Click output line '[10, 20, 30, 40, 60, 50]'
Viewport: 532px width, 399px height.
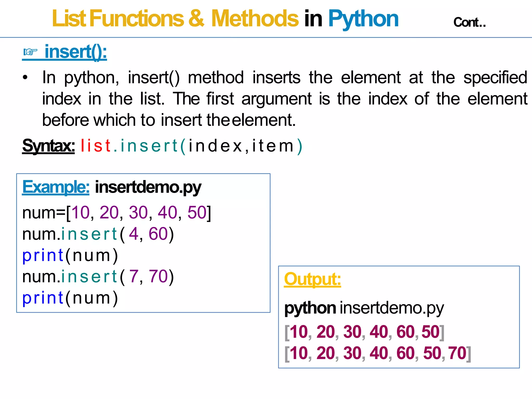coord(365,332)
